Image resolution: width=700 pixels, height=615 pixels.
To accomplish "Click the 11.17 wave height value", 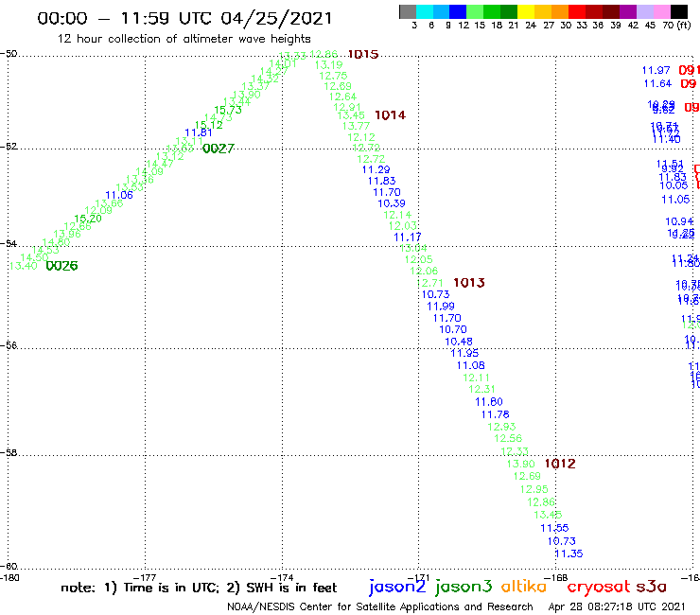I will coord(407,237).
